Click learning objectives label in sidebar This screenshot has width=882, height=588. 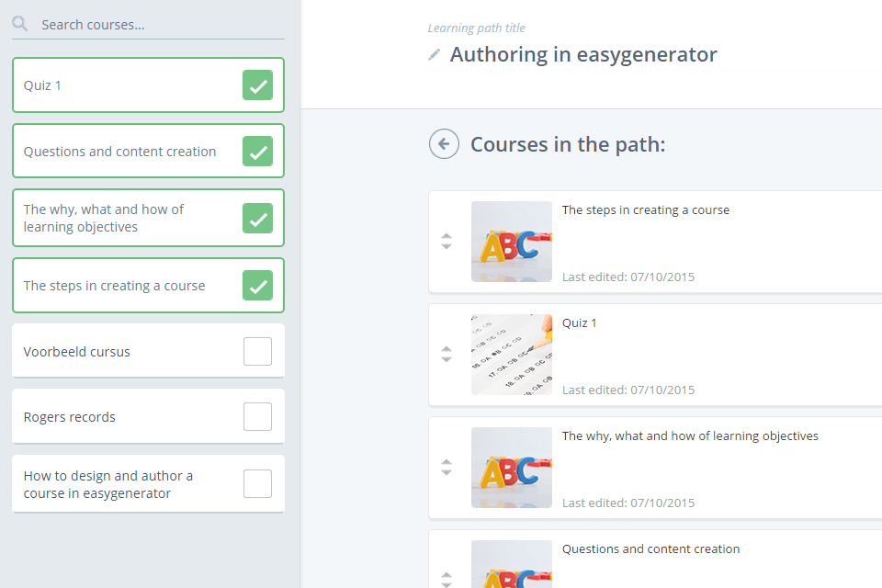[x=104, y=219]
